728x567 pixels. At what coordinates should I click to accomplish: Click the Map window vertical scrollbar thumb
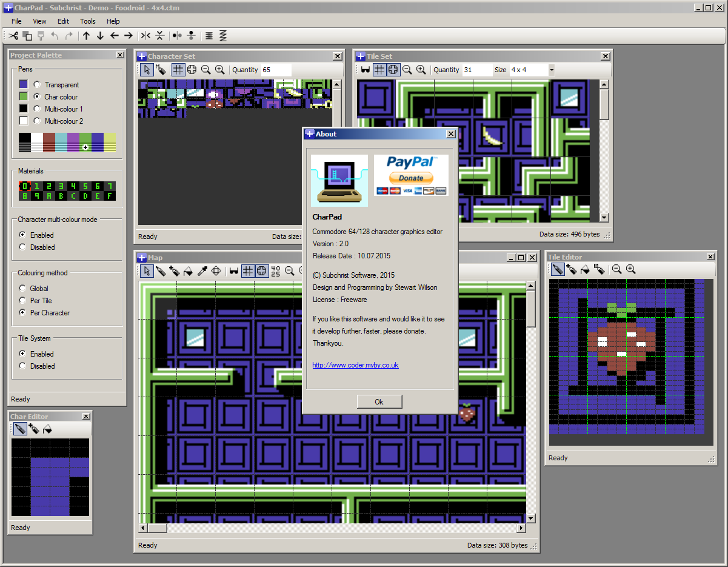click(531, 309)
